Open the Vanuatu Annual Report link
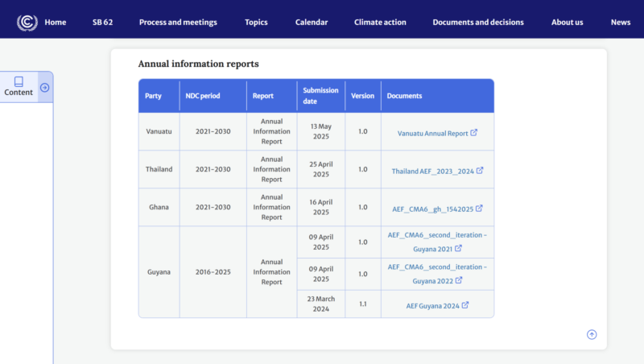644x364 pixels. point(432,134)
